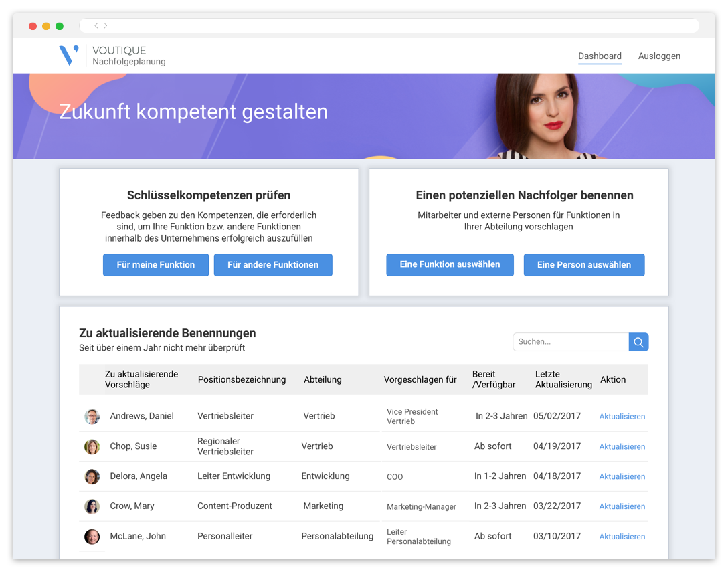Open Angela Delora's avatar photo
This screenshot has height=572, width=728.
coord(92,476)
